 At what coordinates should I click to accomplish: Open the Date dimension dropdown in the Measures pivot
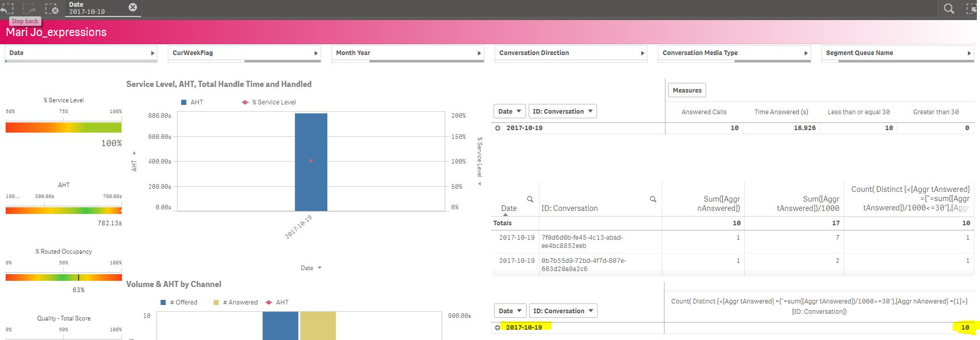point(510,111)
